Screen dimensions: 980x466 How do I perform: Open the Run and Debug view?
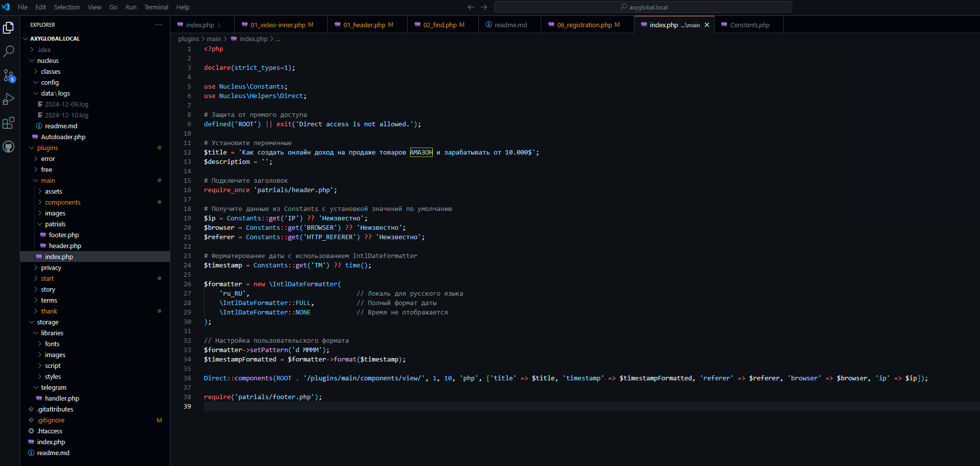8,99
